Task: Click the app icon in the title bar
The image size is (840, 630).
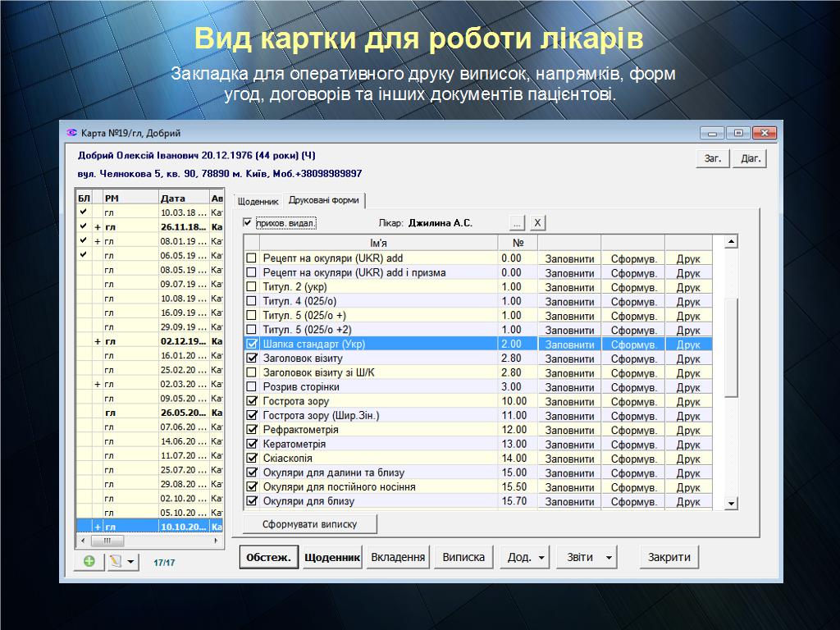Action: tap(71, 133)
